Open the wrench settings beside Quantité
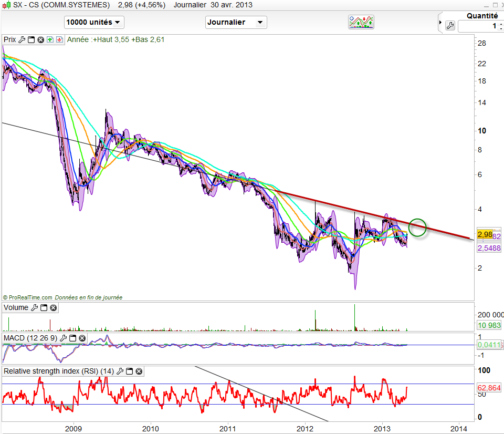Screen dimensions: 504x434 pyautogui.click(x=450, y=25)
